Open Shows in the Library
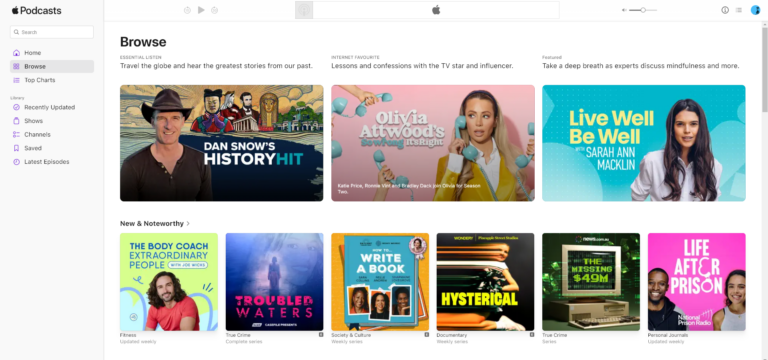 point(52,121)
